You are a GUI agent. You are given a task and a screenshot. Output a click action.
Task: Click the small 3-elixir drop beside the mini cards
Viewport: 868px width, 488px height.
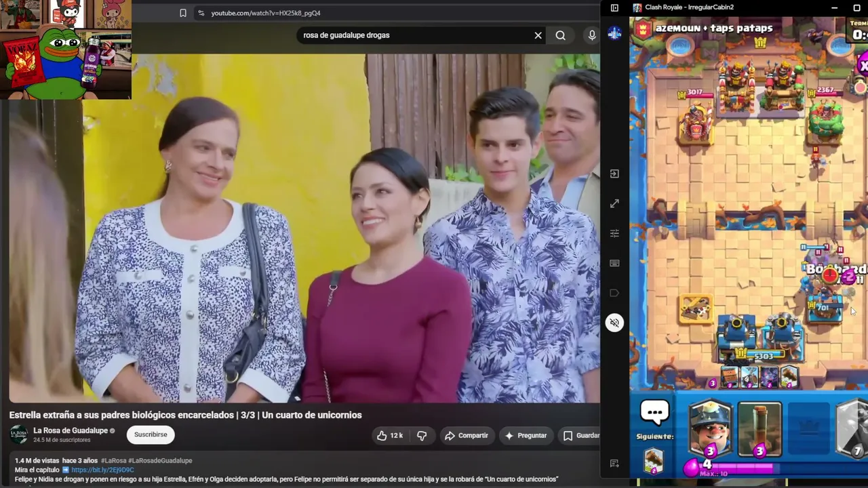pyautogui.click(x=712, y=383)
